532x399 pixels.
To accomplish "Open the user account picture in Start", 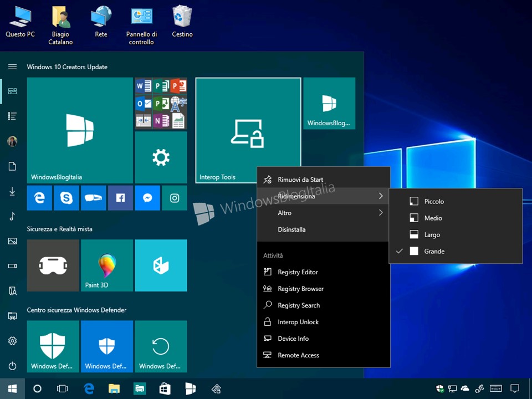I will [12, 141].
